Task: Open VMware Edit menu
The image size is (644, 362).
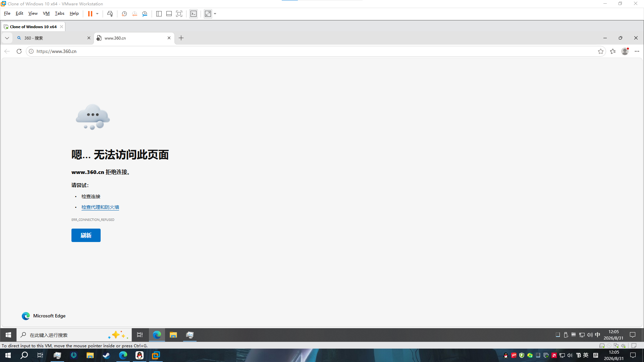Action: click(19, 13)
